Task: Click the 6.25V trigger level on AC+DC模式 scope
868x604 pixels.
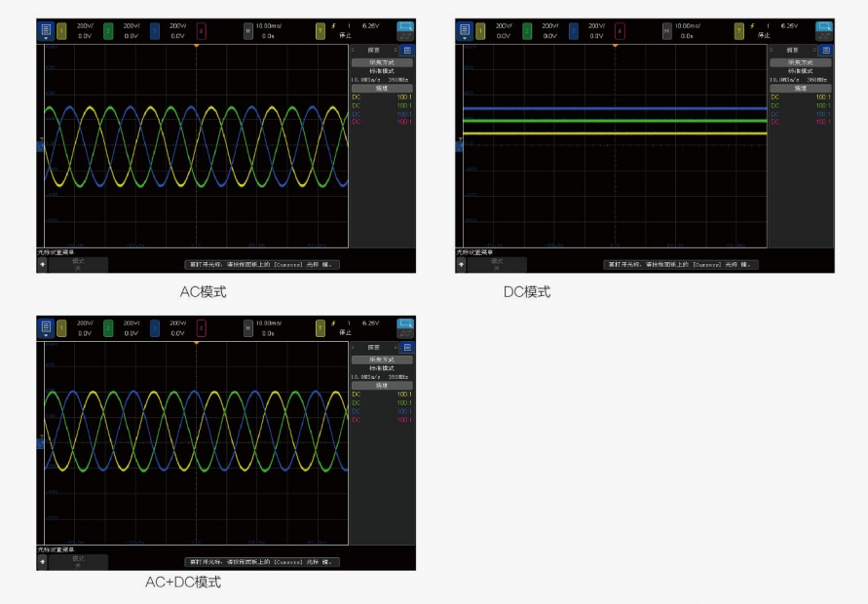Action: click(370, 323)
